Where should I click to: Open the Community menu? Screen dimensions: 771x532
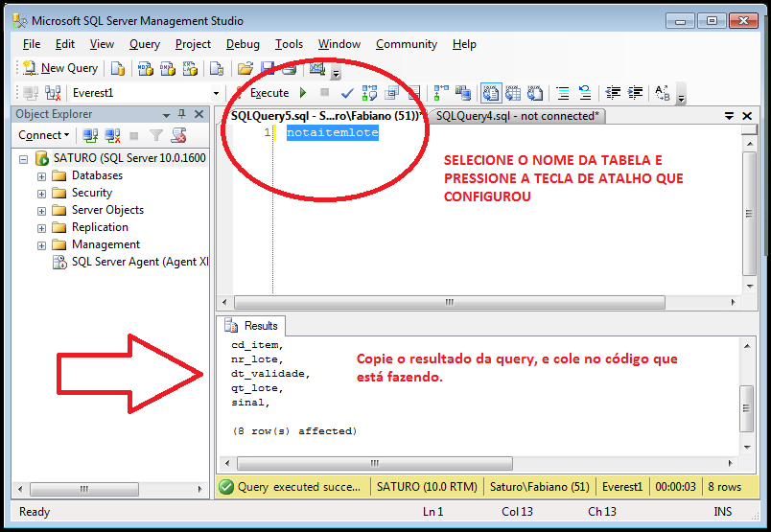(407, 44)
